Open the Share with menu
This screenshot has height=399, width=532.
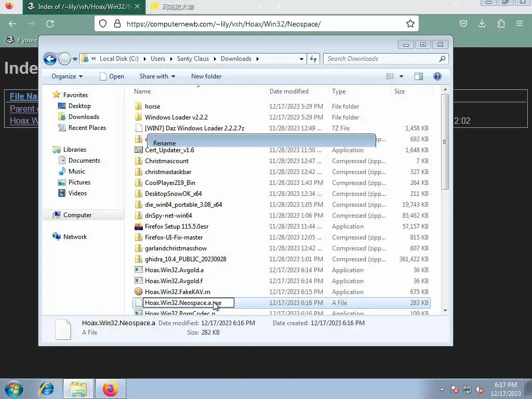[x=157, y=76]
